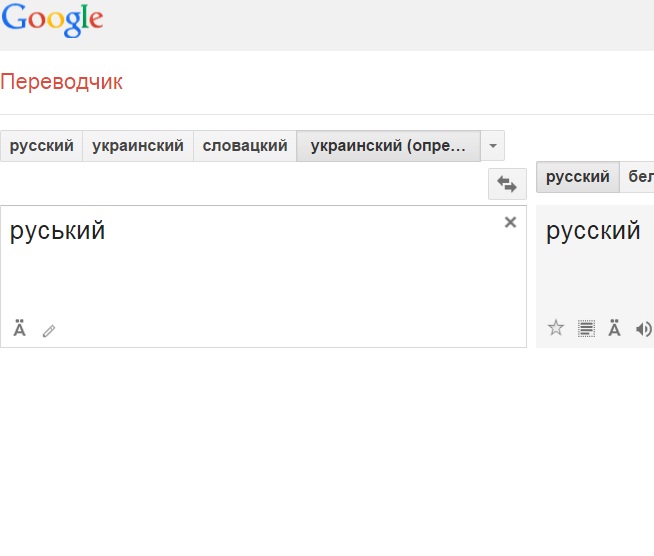Clear the source text field
The image size is (654, 556).
point(510,222)
